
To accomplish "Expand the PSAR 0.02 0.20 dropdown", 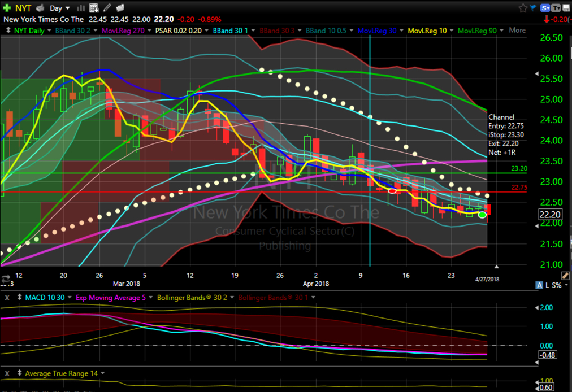I will click(206, 31).
